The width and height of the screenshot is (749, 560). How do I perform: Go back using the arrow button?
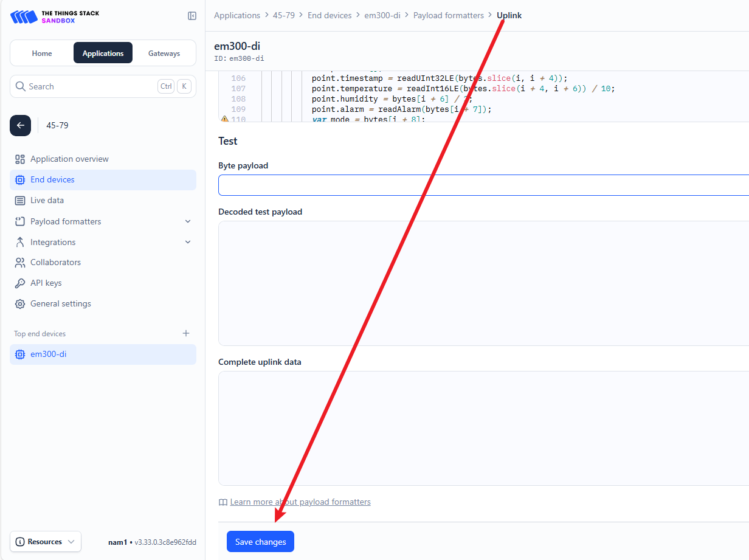(20, 125)
